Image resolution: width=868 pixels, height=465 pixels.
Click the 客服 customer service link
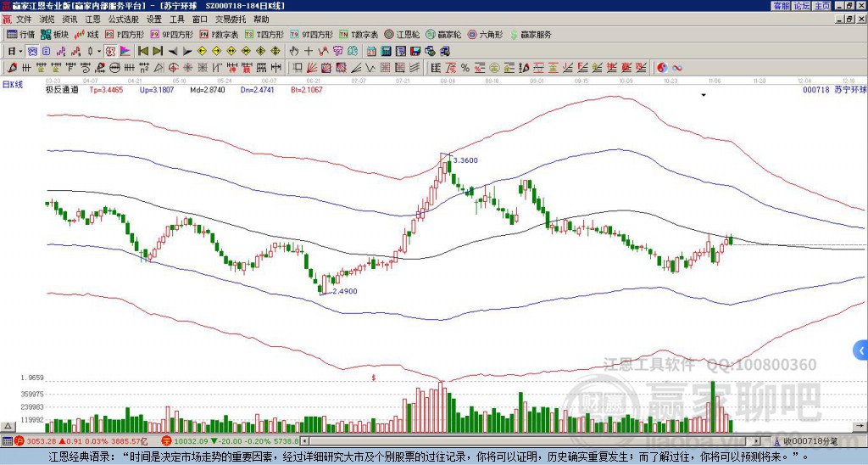pos(781,6)
